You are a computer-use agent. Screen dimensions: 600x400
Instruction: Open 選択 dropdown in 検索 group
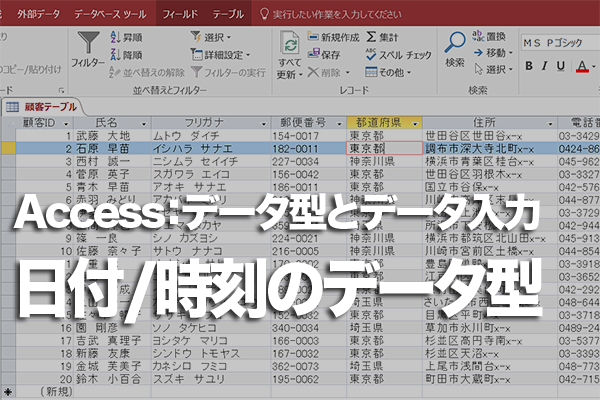click(x=493, y=69)
